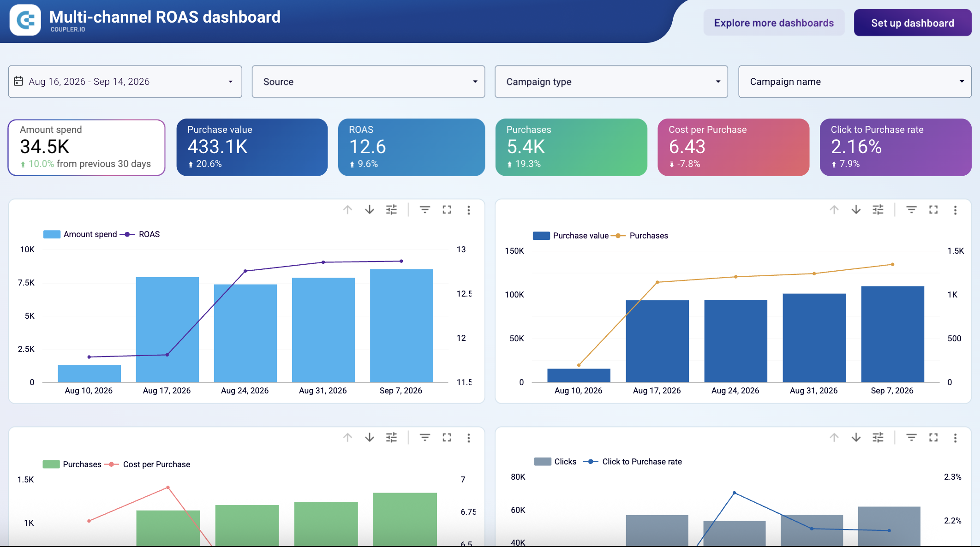Drill down in Cost per Purchase chart
980x547 pixels.
tap(369, 437)
